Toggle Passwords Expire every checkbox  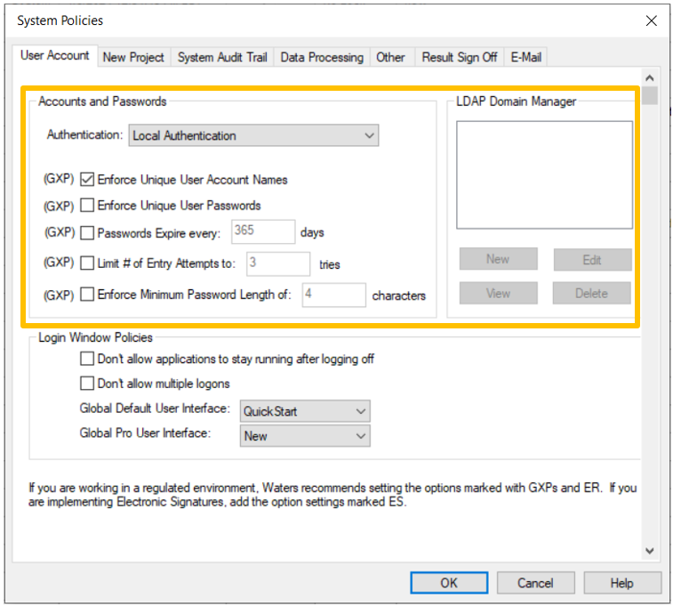click(x=88, y=233)
